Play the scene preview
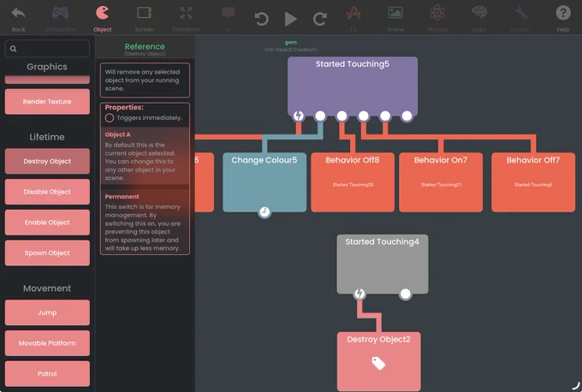Screen dimensions: 582x392 point(290,19)
